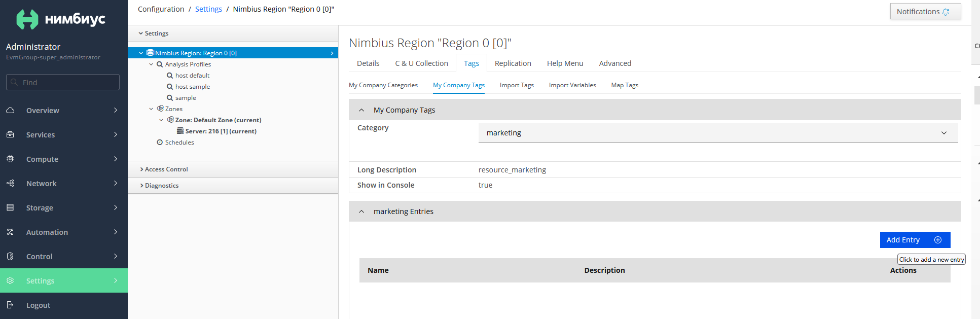Collapse the Zones tree node

pyautogui.click(x=151, y=109)
